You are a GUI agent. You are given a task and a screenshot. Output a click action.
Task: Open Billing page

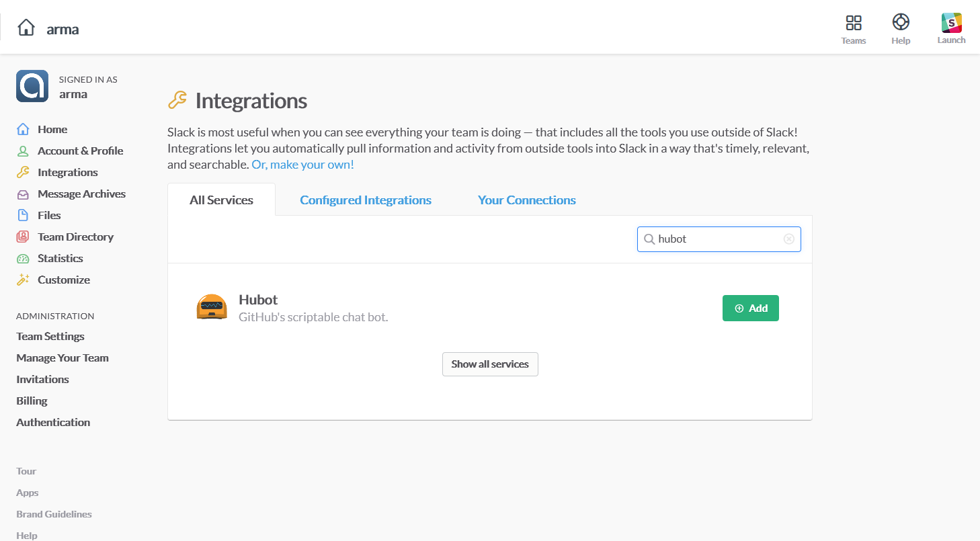32,401
